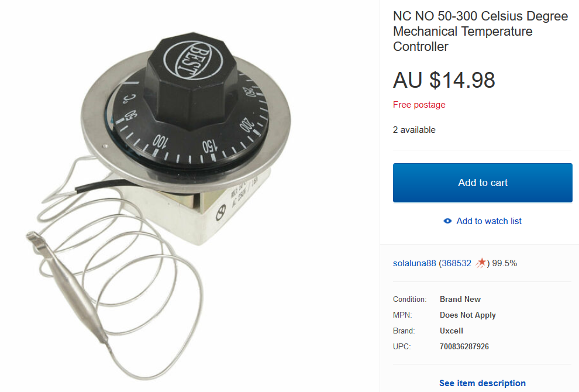Click the red Free postage text
579x392 pixels.
(419, 105)
